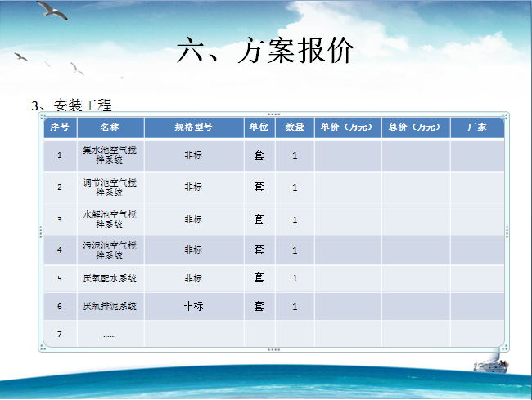Select the 单位 header cell
532x400 pixels.
pos(259,128)
